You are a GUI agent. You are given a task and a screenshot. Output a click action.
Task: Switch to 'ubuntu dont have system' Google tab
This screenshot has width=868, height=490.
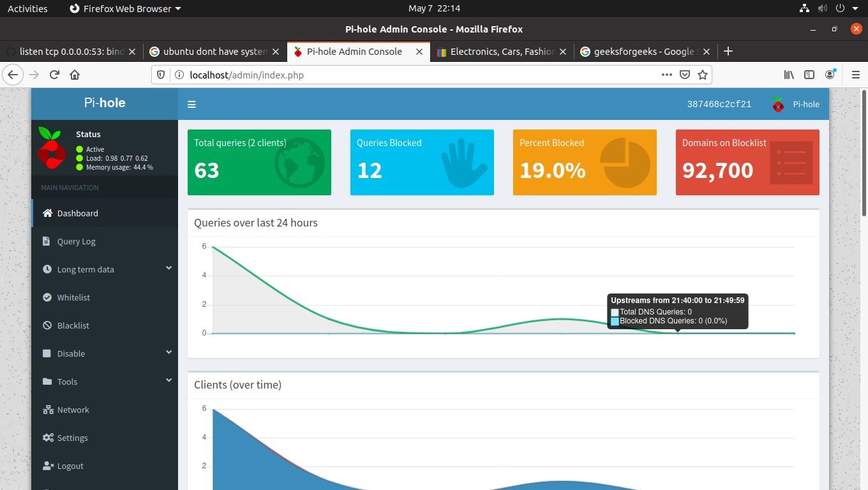click(x=215, y=52)
